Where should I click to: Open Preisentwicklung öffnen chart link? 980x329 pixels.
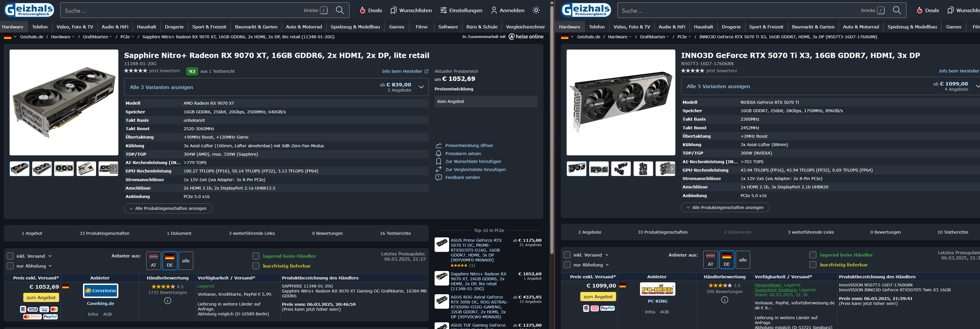click(x=469, y=146)
